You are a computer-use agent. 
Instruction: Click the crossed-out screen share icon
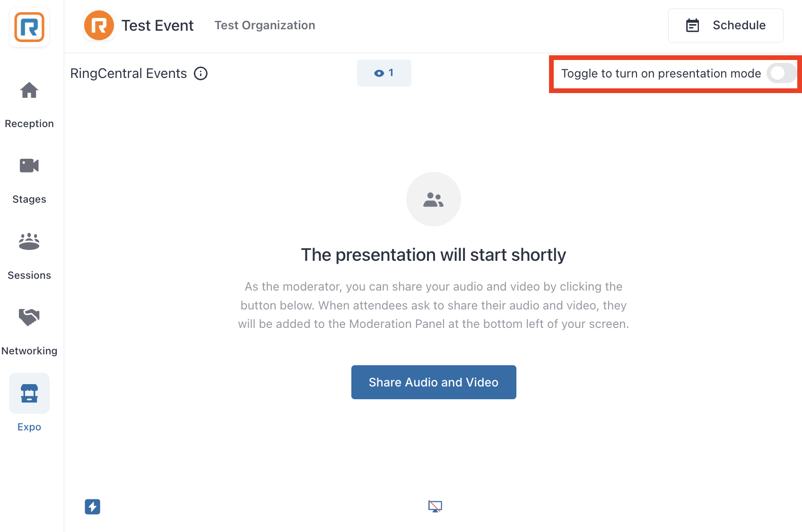[435, 506]
